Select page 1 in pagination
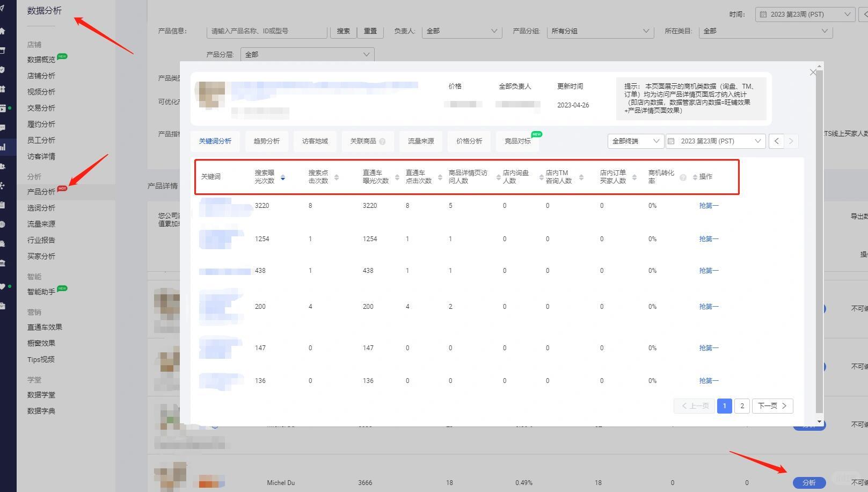The height and width of the screenshot is (492, 868). pyautogui.click(x=724, y=406)
